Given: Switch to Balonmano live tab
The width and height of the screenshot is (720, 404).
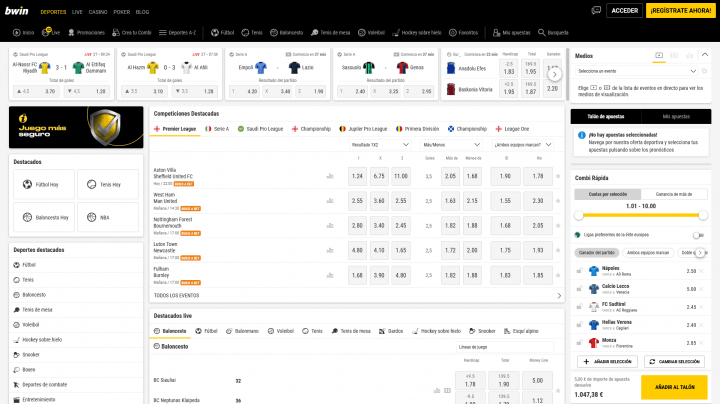Looking at the screenshot, I should tap(242, 331).
